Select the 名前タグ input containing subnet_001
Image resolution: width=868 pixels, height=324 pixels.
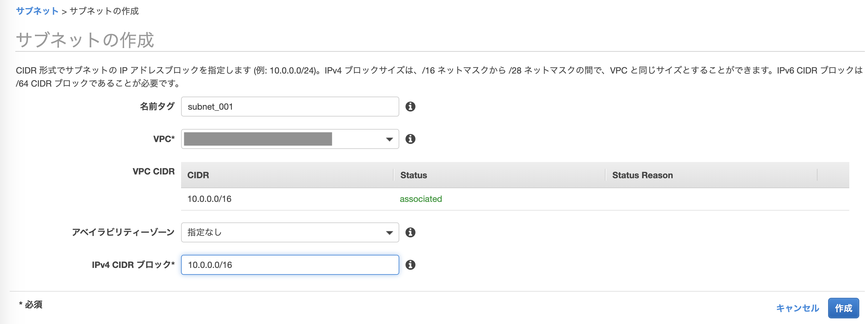pos(289,107)
